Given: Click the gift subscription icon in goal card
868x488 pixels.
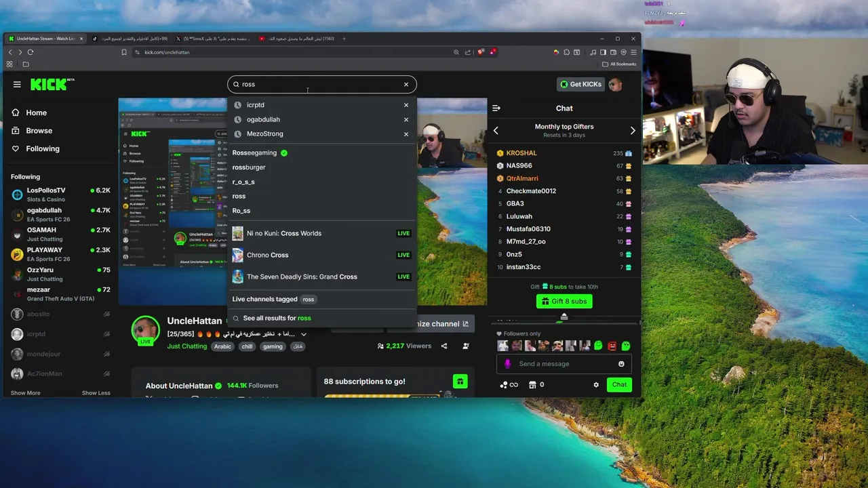Looking at the screenshot, I should (x=460, y=382).
